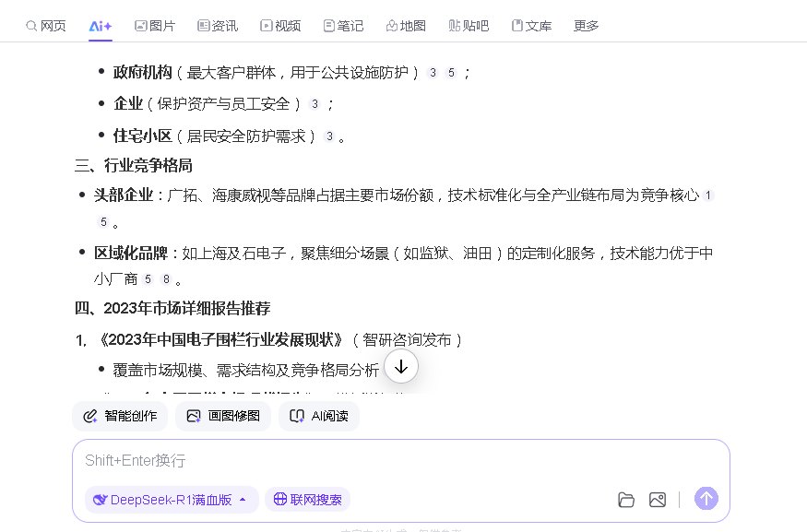Click the AI阅读 quotation icon
Screen dimensions: 807x532
click(x=295, y=416)
